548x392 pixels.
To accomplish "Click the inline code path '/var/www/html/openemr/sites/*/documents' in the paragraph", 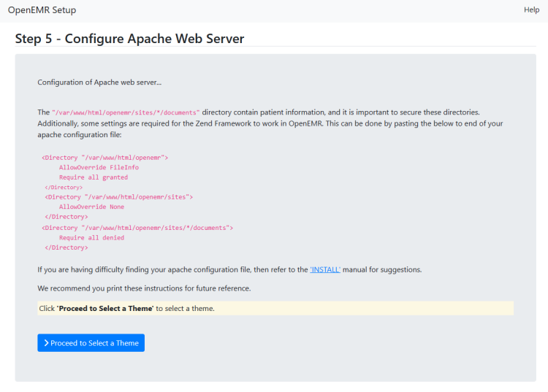I will pyautogui.click(x=126, y=112).
